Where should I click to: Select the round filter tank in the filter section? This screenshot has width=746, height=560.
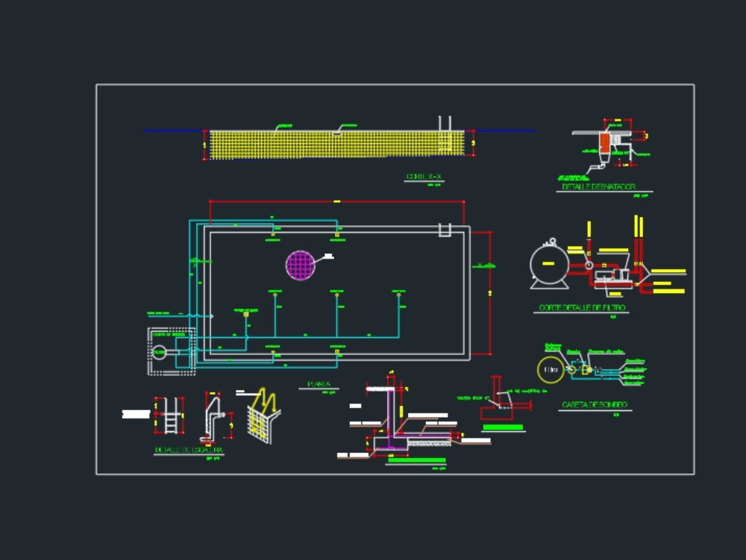(x=549, y=264)
